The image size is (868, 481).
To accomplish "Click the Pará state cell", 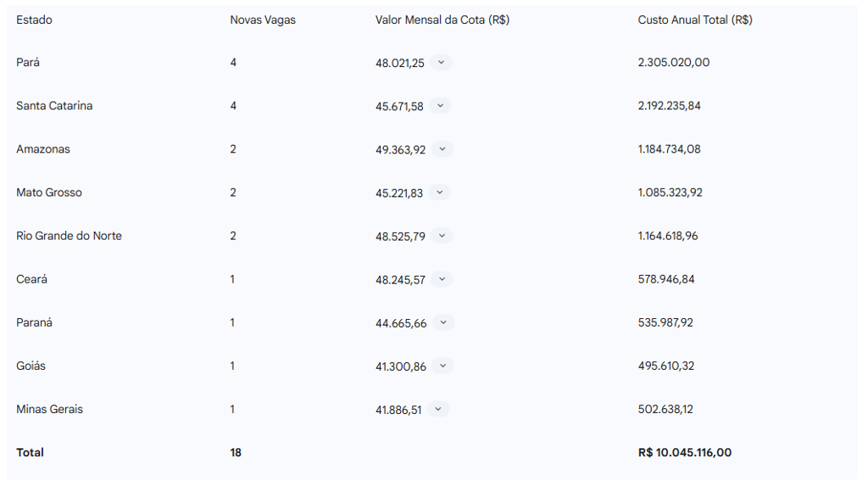I will [x=28, y=63].
